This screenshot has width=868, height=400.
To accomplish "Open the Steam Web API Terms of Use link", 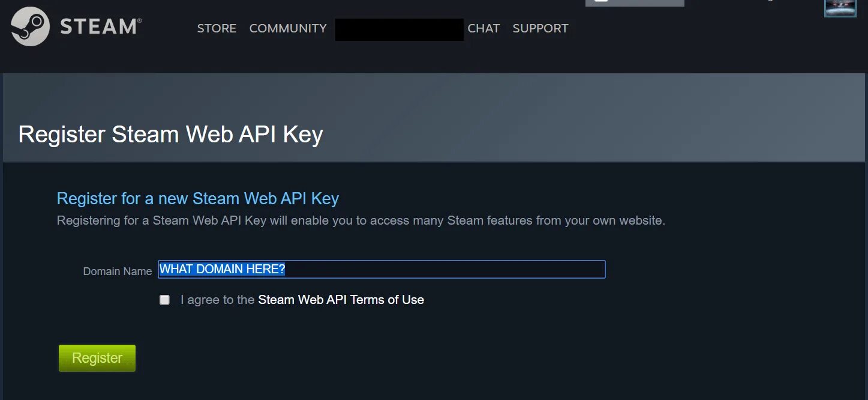I will coord(341,300).
